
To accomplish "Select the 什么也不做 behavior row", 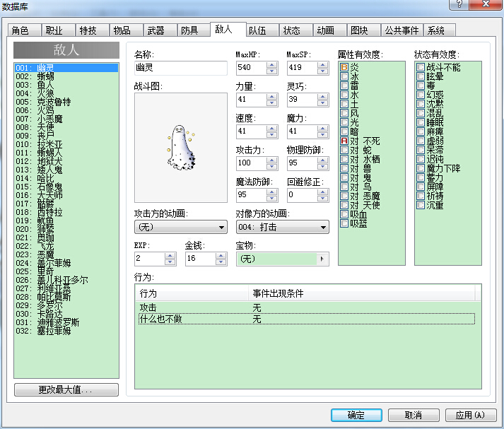I will click(307, 319).
